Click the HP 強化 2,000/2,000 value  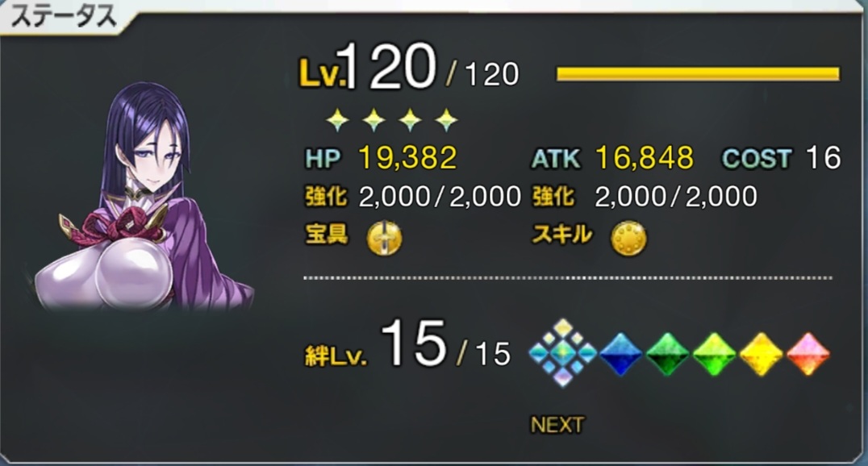(440, 197)
